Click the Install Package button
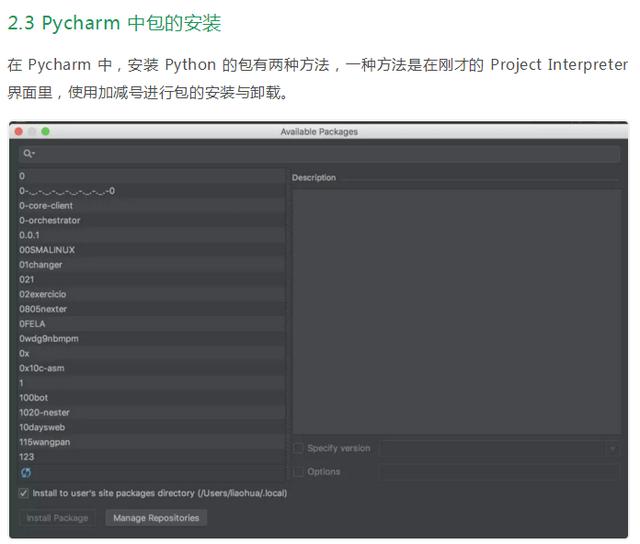The width and height of the screenshot is (640, 544). tap(57, 518)
